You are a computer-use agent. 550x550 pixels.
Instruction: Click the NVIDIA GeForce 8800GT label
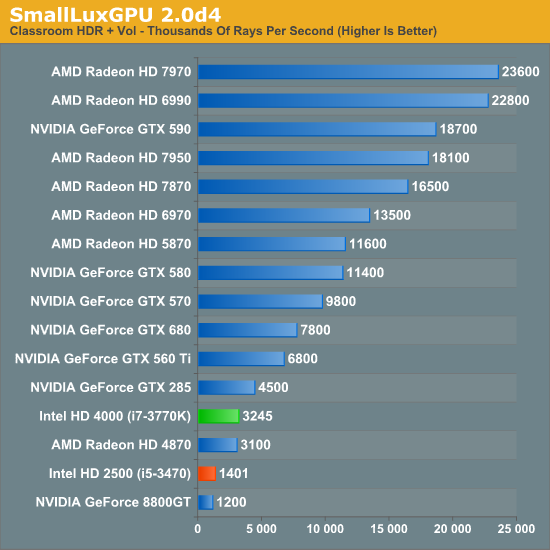[x=113, y=502]
